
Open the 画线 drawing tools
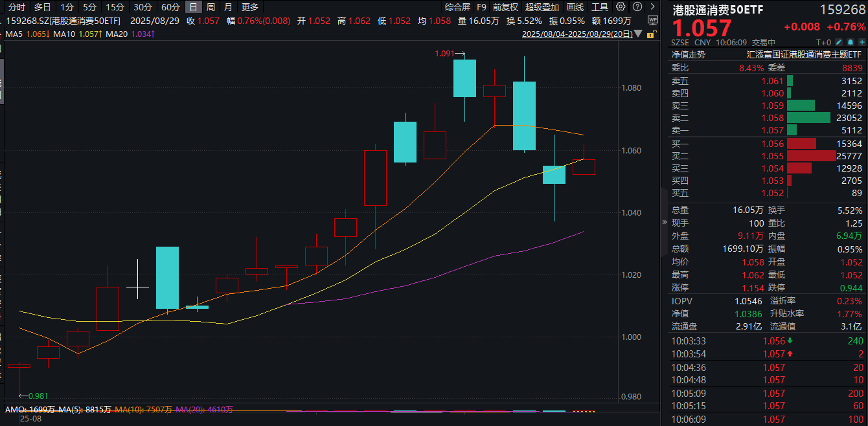coord(575,7)
